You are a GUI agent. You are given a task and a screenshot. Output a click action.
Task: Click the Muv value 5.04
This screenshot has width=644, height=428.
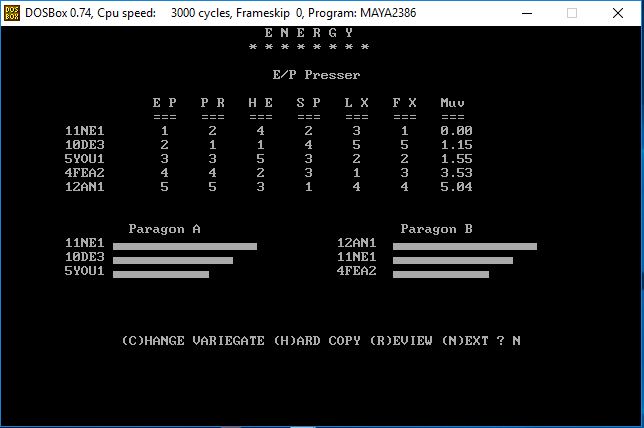point(456,187)
